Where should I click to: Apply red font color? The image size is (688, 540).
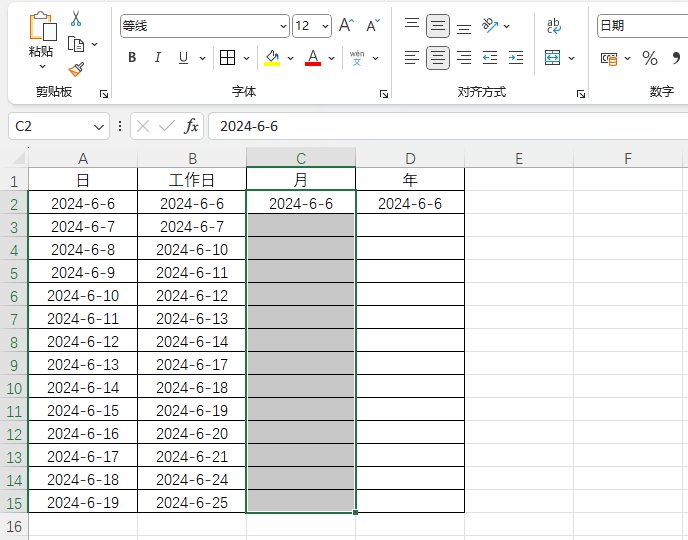coord(313,57)
